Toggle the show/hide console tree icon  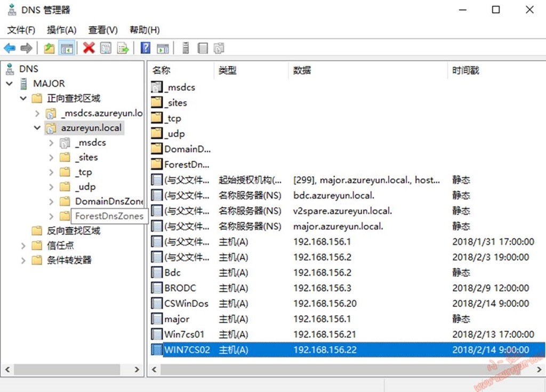click(67, 48)
